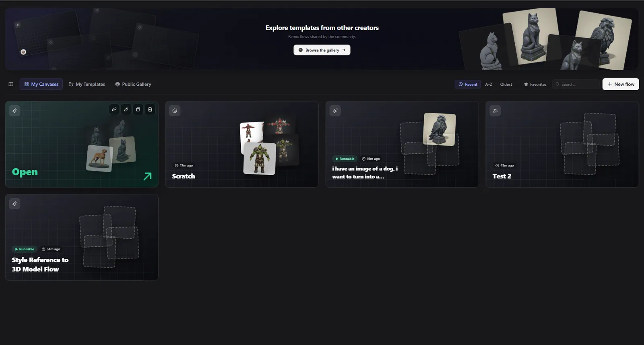Click '19m ago' timestamp on dog flow
This screenshot has height=345, width=644.
(371, 159)
